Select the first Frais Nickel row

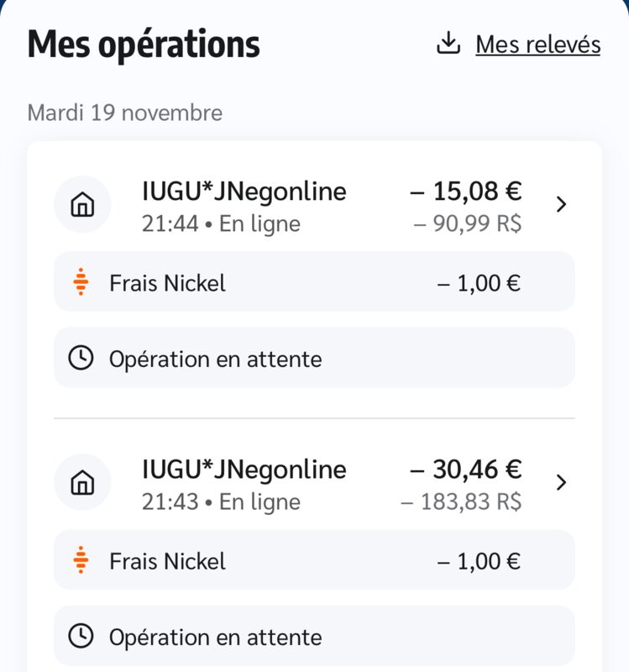[314, 281]
